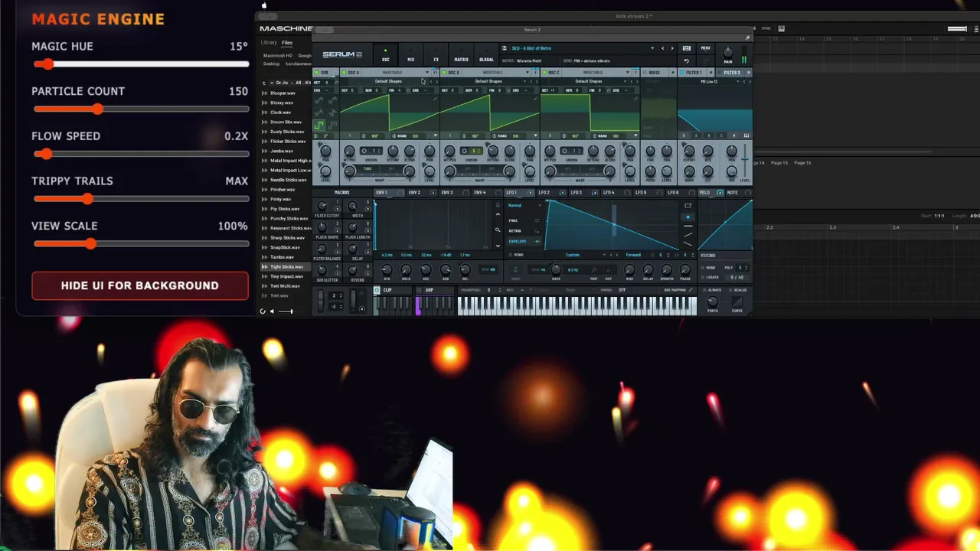Toggle FILTER 1 power

[682, 73]
